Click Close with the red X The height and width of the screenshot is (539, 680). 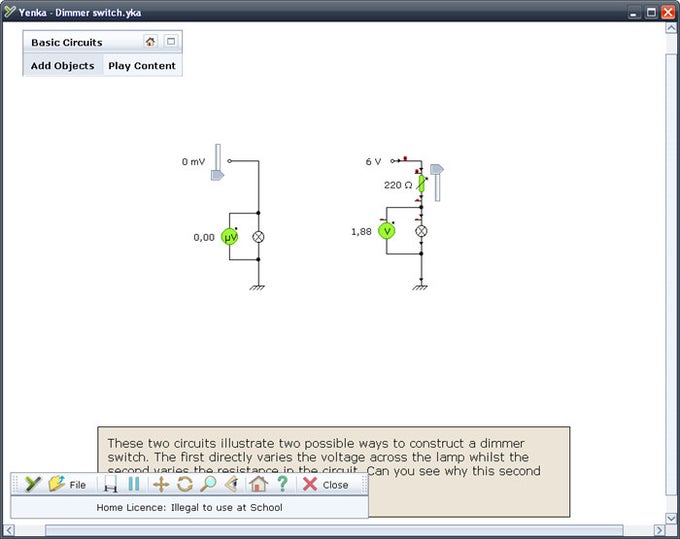[325, 484]
